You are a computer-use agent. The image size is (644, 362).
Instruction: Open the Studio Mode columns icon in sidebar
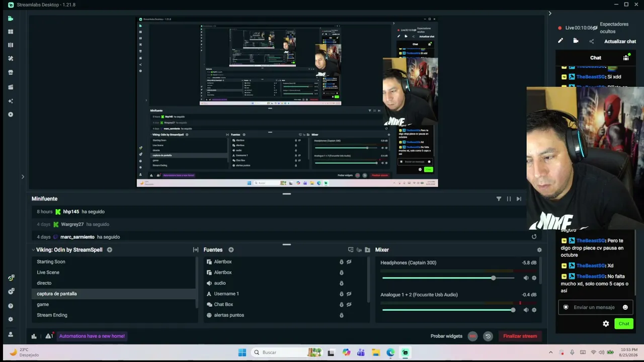11,45
